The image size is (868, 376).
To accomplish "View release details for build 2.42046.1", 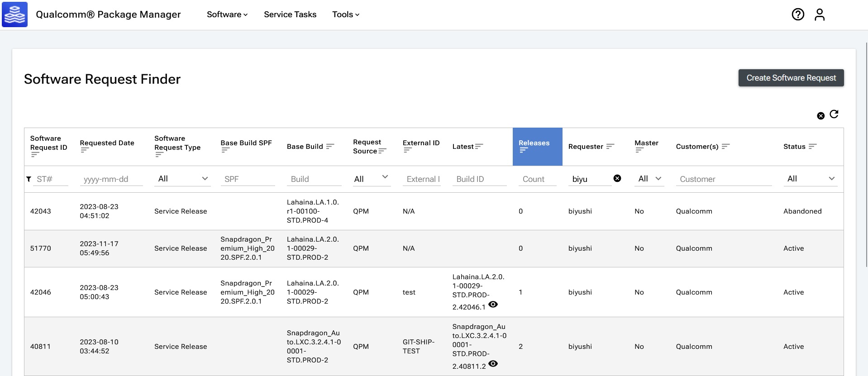I will point(493,305).
